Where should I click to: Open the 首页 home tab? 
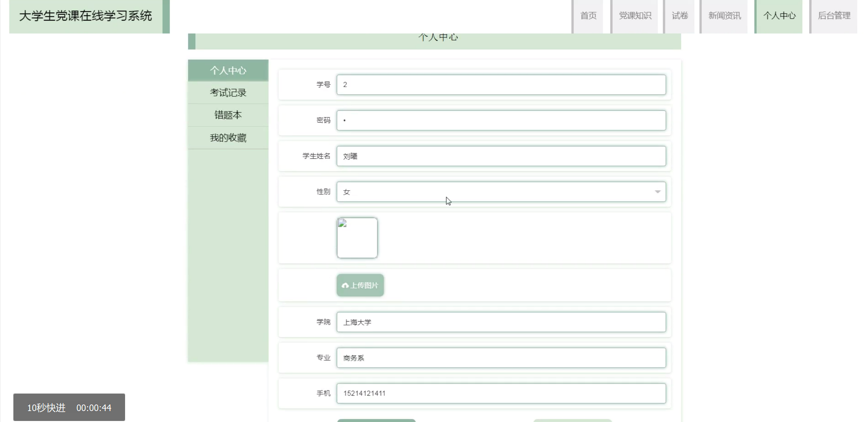coord(588,16)
